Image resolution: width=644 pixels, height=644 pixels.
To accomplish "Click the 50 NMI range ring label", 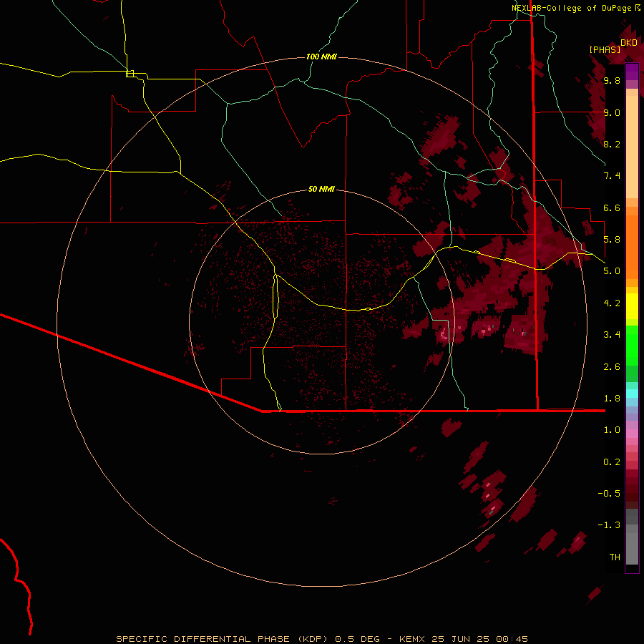I will [x=321, y=189].
